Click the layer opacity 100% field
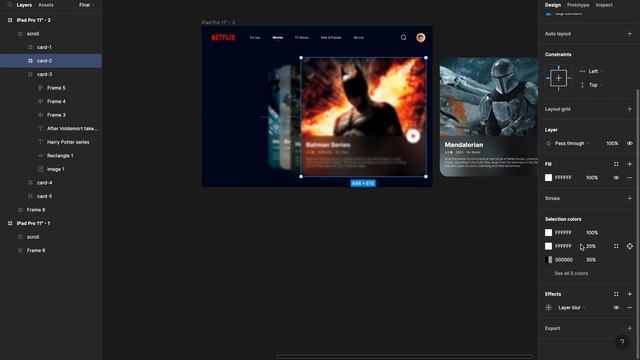 pyautogui.click(x=612, y=144)
